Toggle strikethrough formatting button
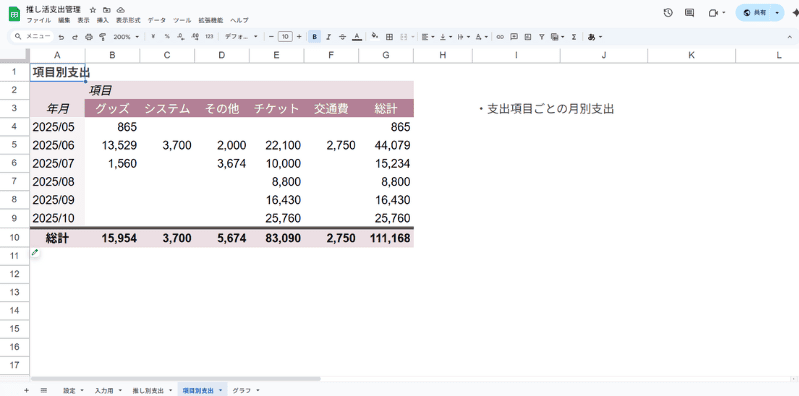 click(x=342, y=37)
